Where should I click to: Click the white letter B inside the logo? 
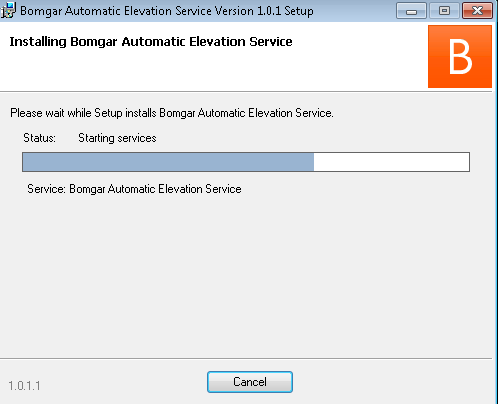point(460,57)
